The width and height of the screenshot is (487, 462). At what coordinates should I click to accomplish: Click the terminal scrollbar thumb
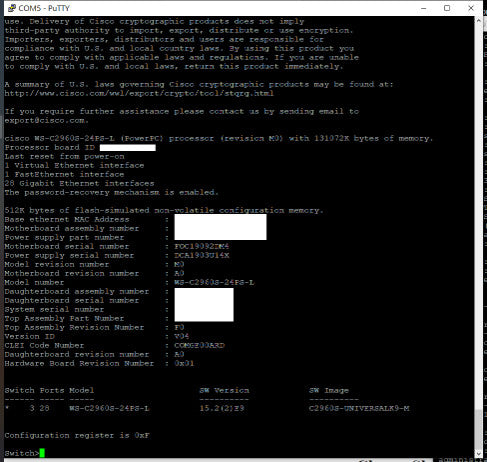tap(479, 429)
